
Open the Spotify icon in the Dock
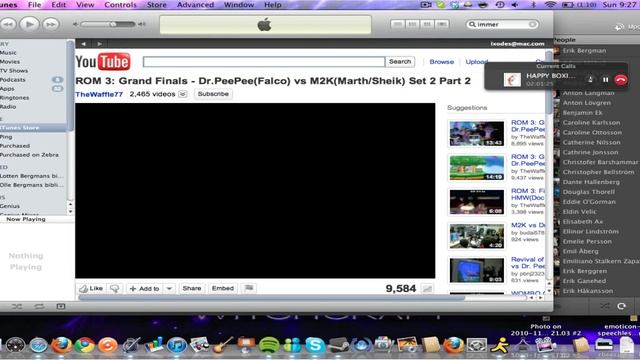tap(268, 345)
